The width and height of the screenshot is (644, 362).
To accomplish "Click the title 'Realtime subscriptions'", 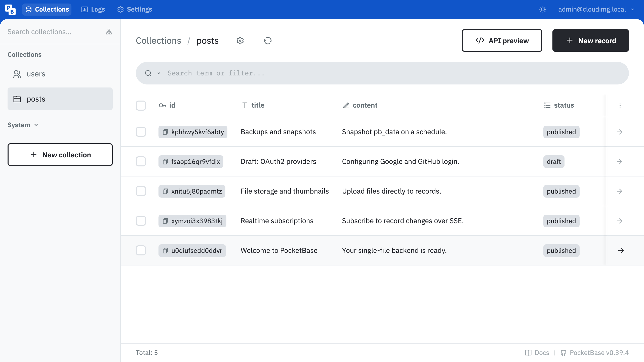I will pyautogui.click(x=277, y=221).
